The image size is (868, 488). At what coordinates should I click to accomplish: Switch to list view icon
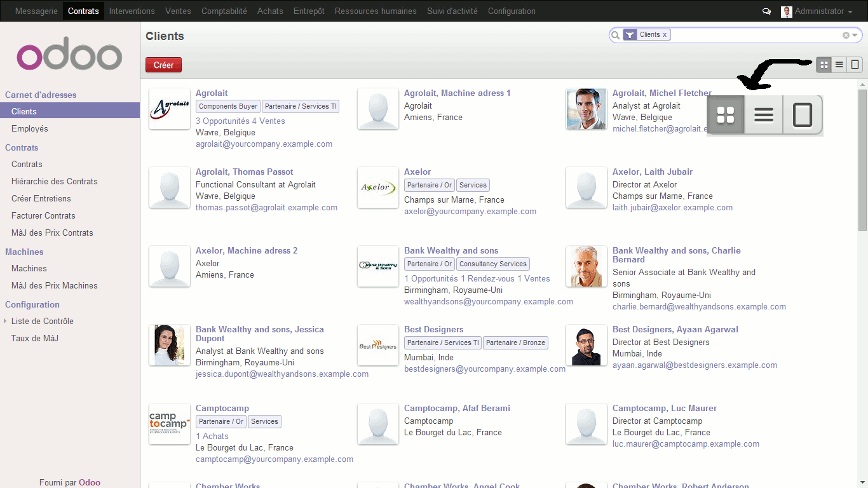tap(839, 65)
